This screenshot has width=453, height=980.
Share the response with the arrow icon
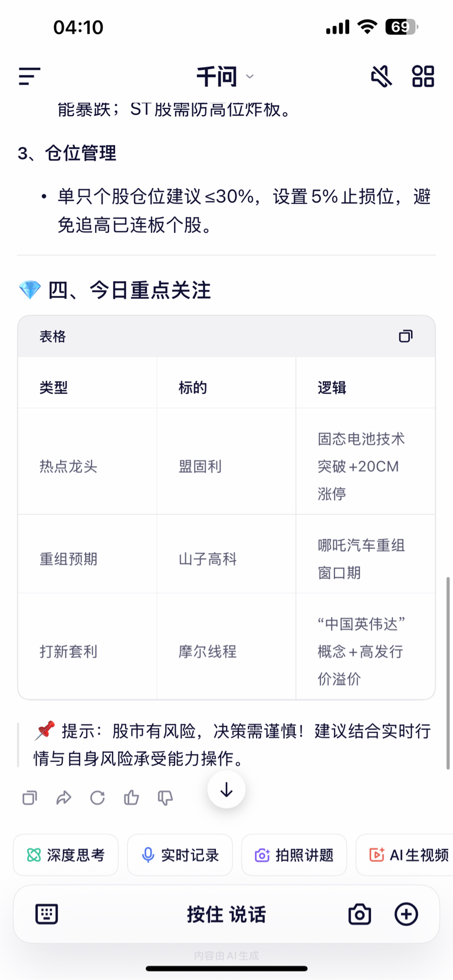coord(64,798)
